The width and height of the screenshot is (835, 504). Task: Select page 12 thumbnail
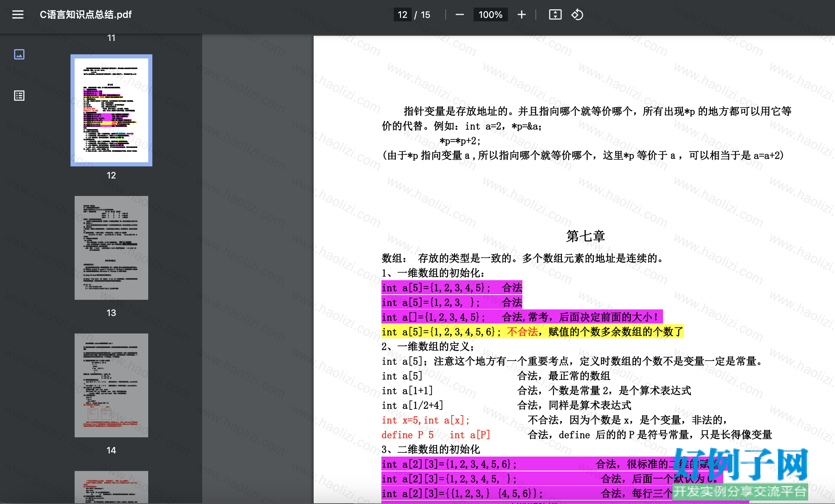[x=111, y=110]
